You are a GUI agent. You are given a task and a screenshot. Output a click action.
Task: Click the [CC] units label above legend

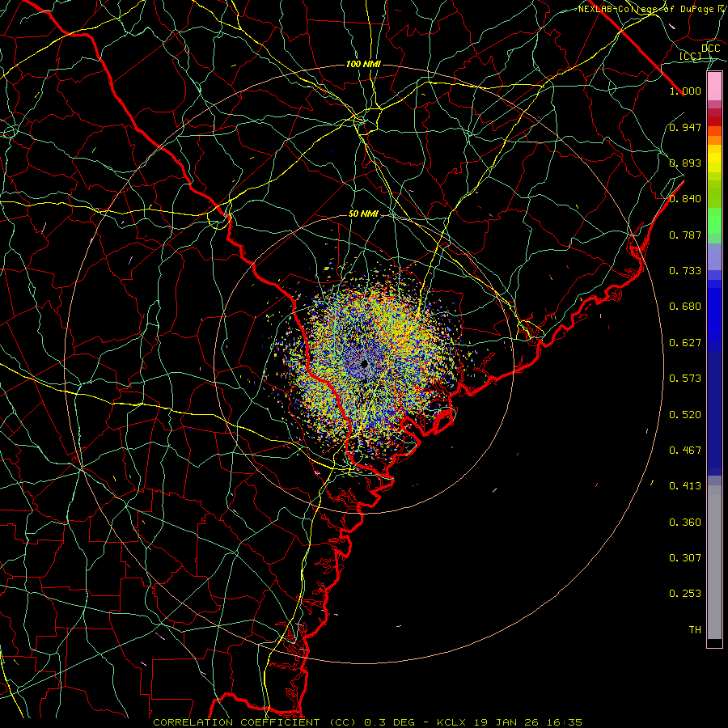[x=691, y=57]
